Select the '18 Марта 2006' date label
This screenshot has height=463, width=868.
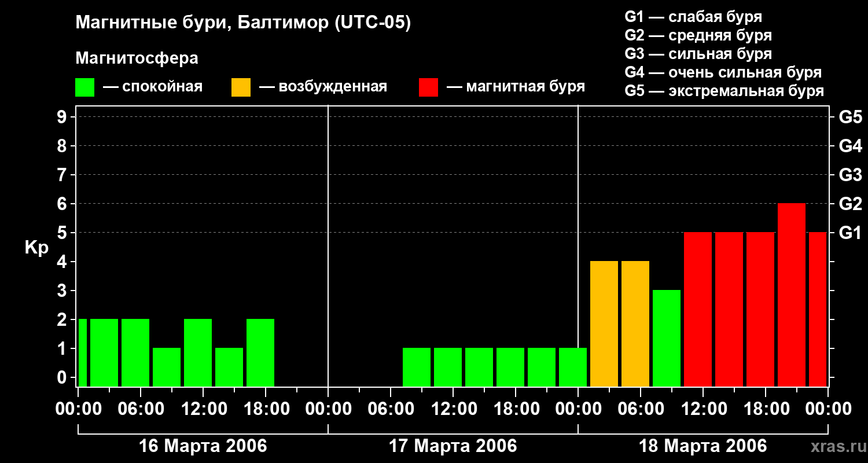(703, 446)
